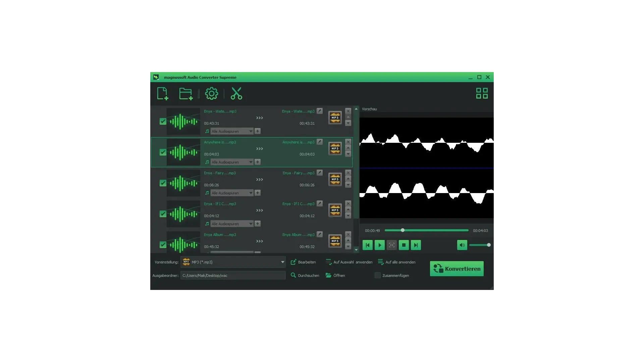Click the add folder icon
The height and width of the screenshot is (362, 644).
(185, 94)
